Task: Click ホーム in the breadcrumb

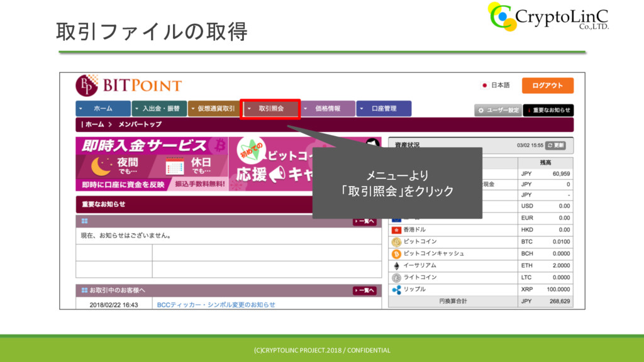Action: click(94, 124)
